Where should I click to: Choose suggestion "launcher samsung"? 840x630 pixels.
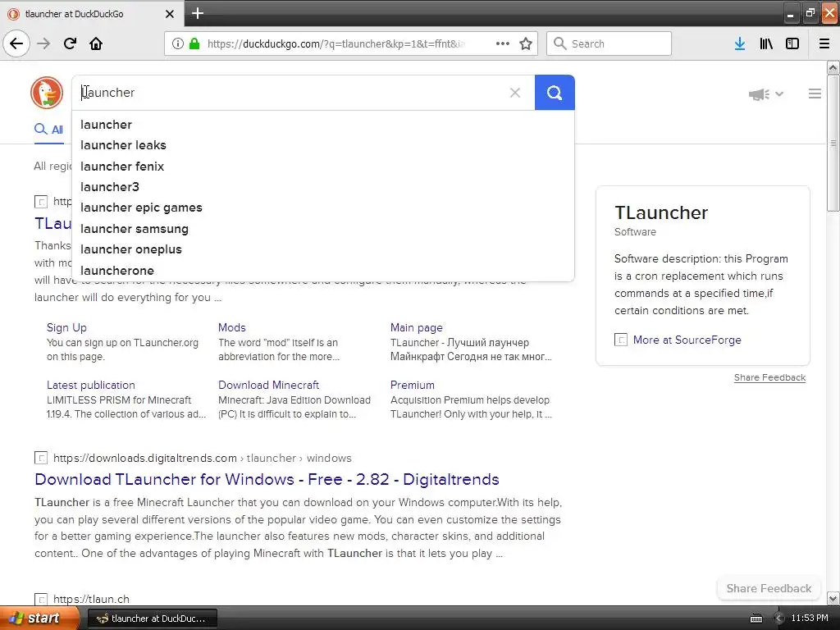point(135,229)
